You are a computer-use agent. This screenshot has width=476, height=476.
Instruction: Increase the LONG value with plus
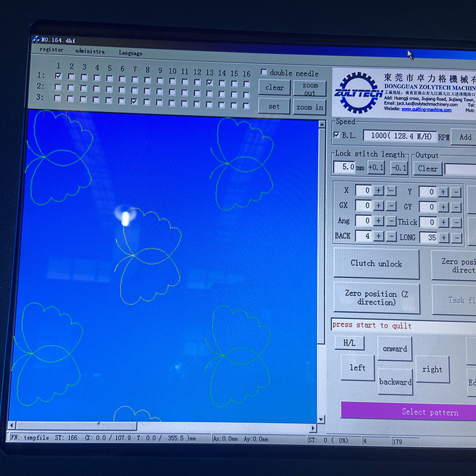[x=444, y=237]
